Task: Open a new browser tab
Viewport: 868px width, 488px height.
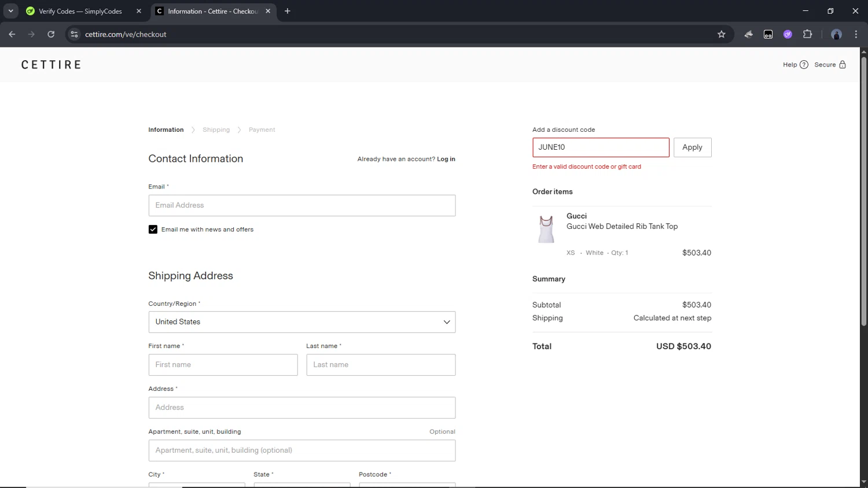Action: click(288, 11)
